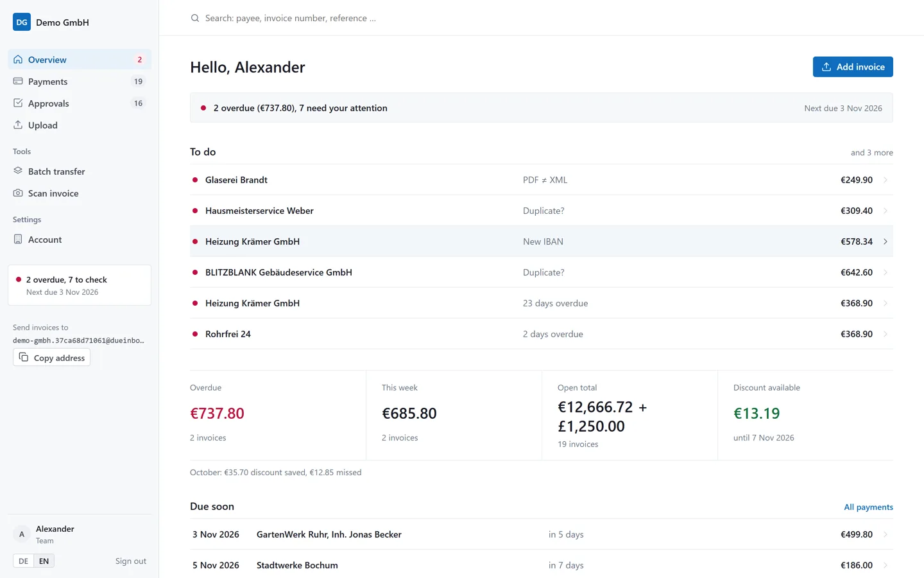
Task: Open the GartenWerk Ruhr row chevron
Action: 886,534
